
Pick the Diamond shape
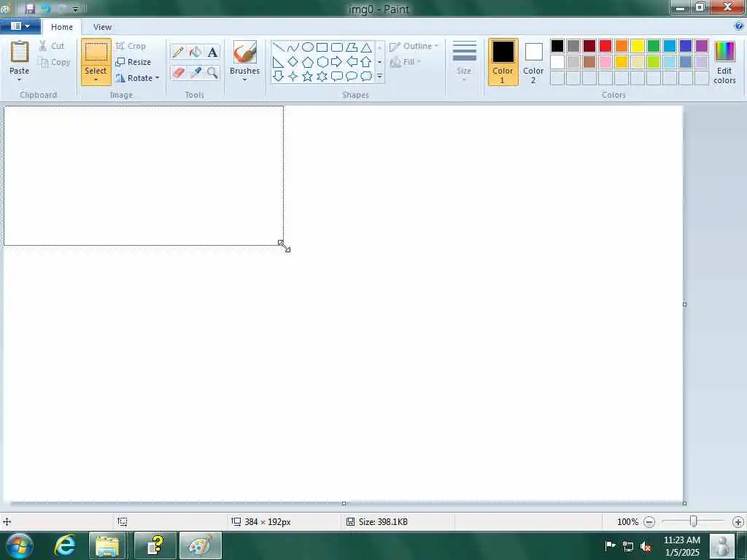pyautogui.click(x=293, y=62)
